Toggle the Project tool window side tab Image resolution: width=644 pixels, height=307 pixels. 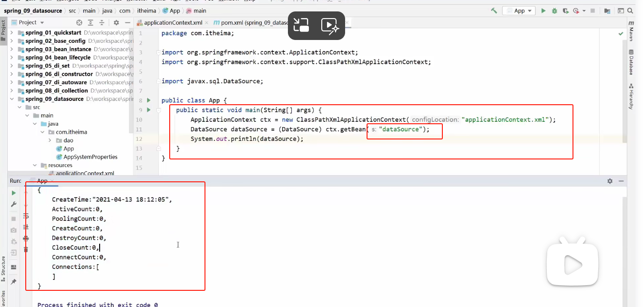3,31
